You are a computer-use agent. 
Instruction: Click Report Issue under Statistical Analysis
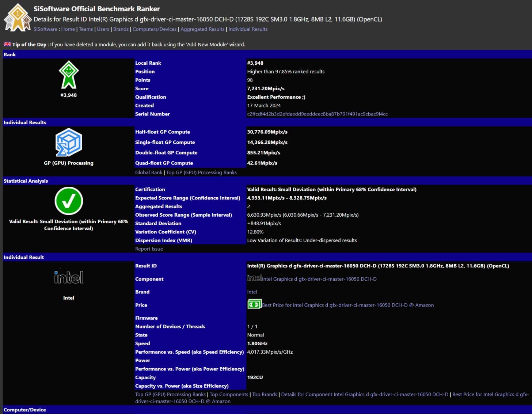pyautogui.click(x=149, y=248)
